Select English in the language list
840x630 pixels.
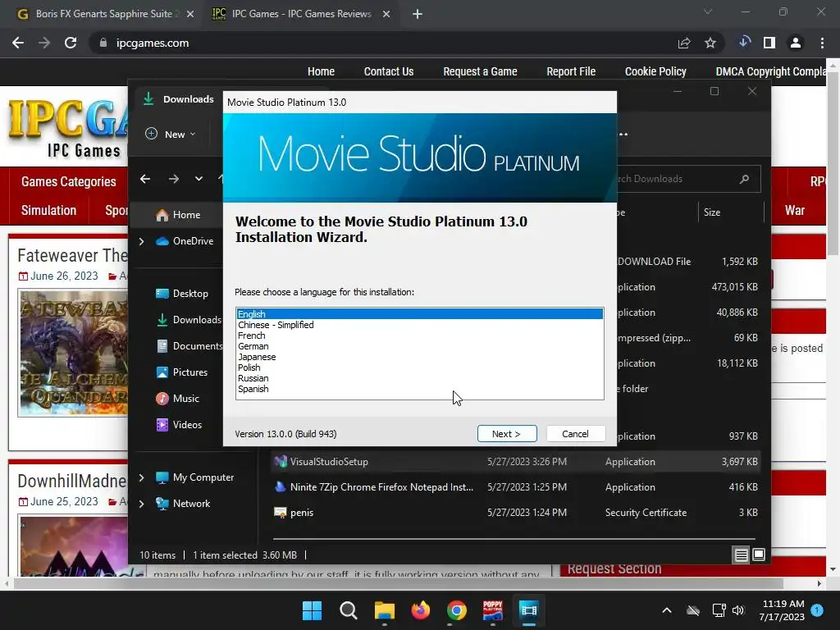[420, 314]
